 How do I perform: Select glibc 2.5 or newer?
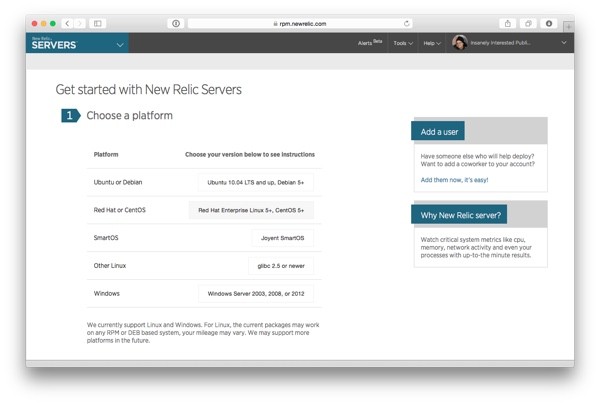[281, 266]
